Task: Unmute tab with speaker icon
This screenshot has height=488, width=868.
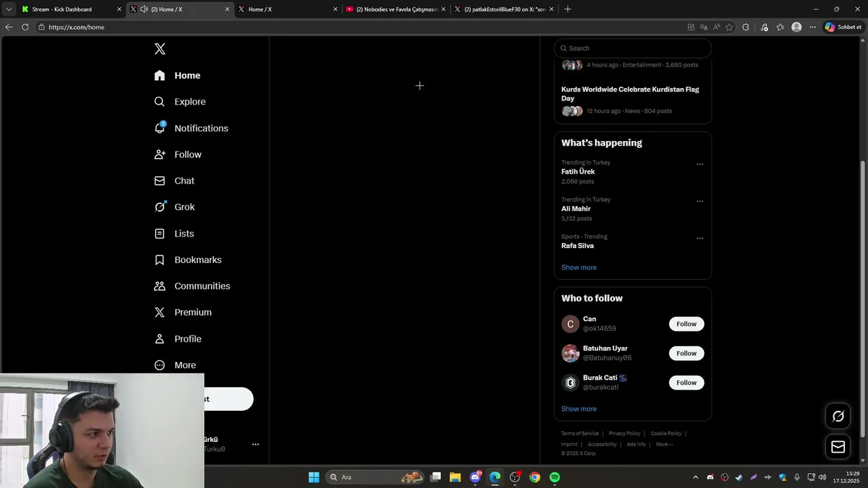Action: [x=144, y=9]
